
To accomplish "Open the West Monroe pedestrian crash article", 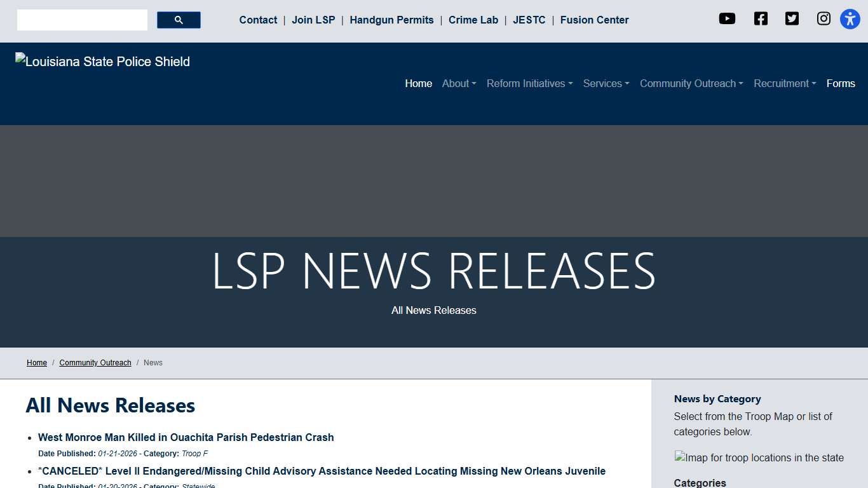I will click(186, 437).
